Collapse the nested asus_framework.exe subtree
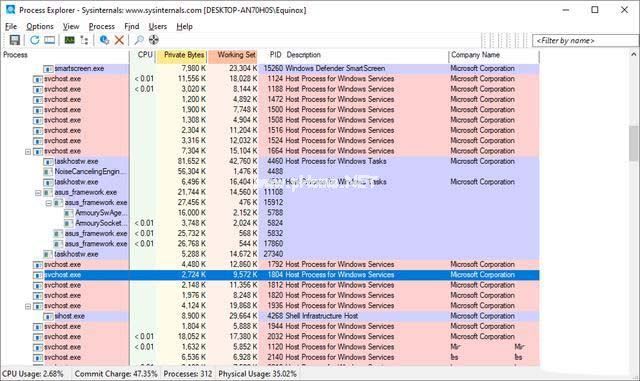Viewport: 640px width, 381px height. [x=49, y=203]
